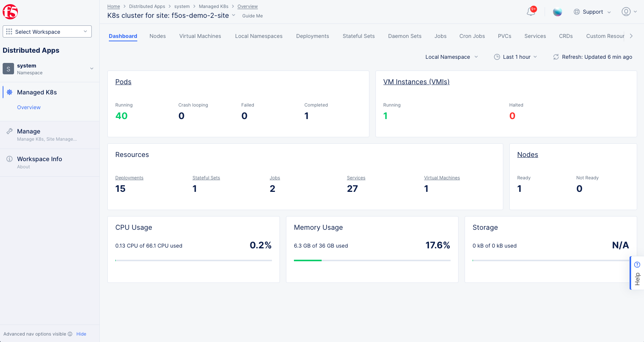Click the Manage wrench icon
The height and width of the screenshot is (342, 644).
coord(9,131)
